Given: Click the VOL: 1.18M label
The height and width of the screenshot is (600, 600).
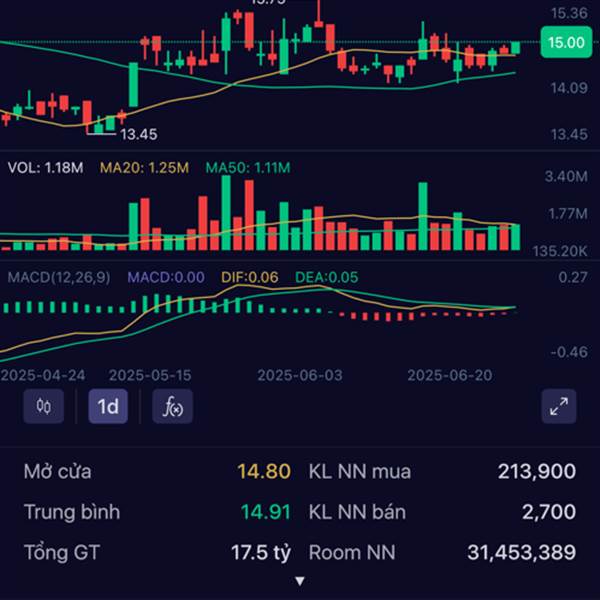Looking at the screenshot, I should (45, 168).
